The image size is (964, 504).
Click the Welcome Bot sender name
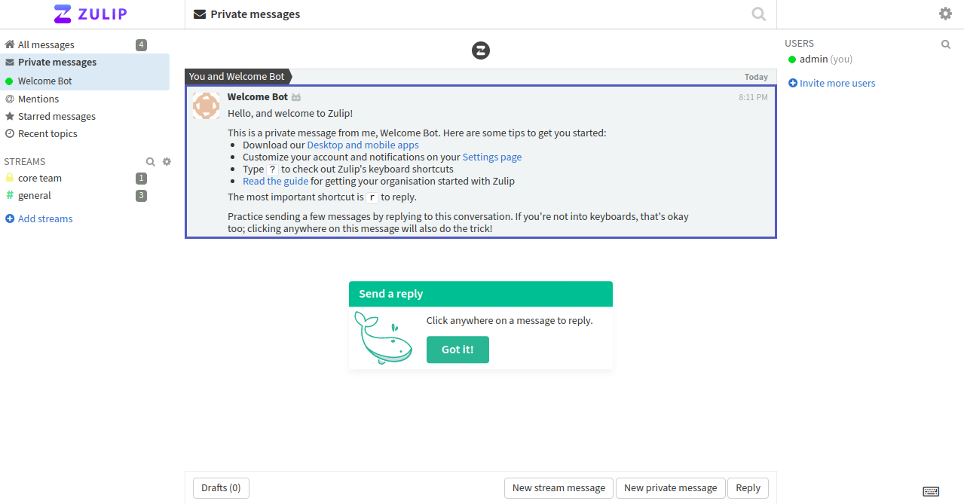(258, 96)
